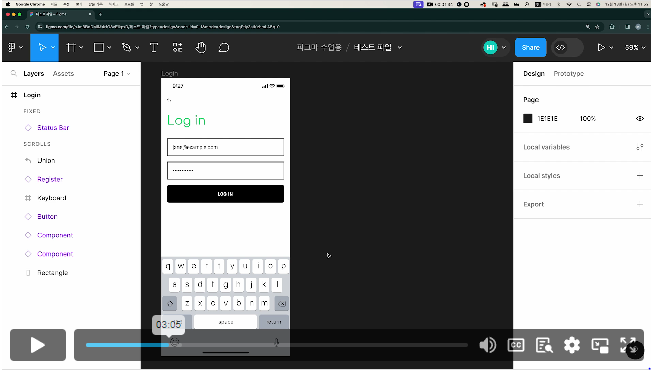Add a local style
Viewport: 651px width, 370px height.
click(640, 176)
